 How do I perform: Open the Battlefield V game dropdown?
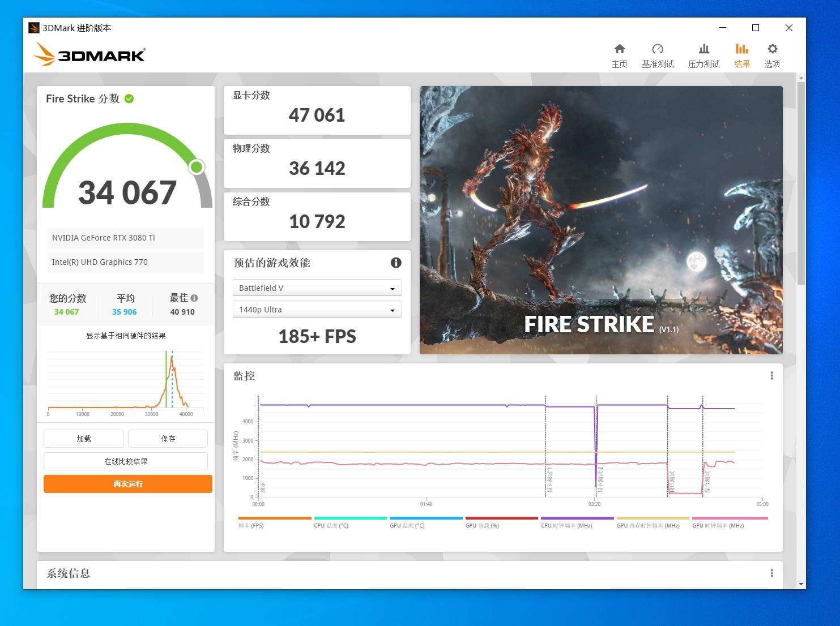point(317,288)
